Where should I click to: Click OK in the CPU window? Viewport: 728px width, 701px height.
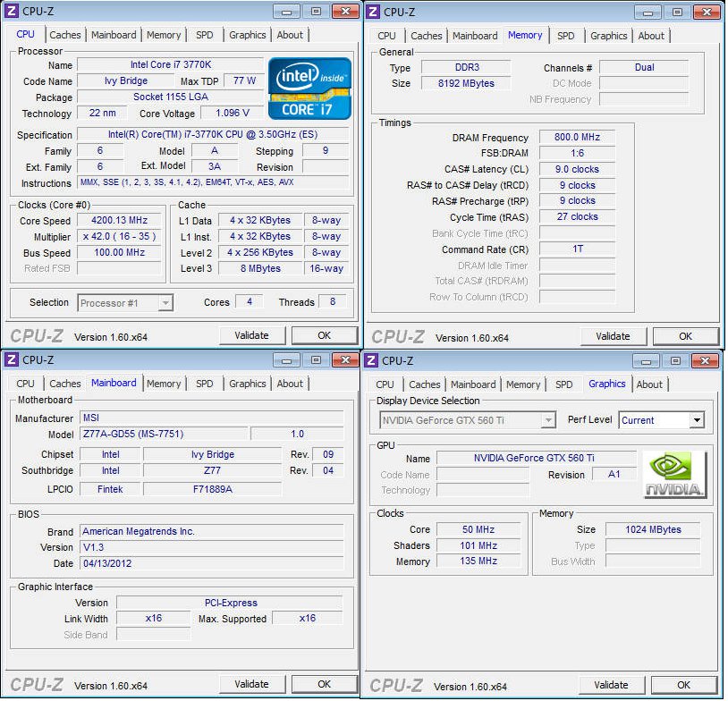tap(325, 335)
